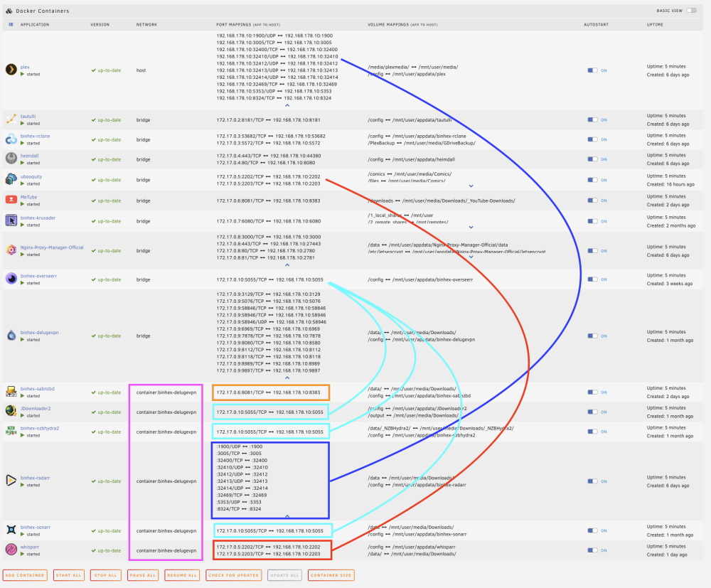This screenshot has width=711, height=588.
Task: Open the tautulli container name link
Action: [x=28, y=117]
